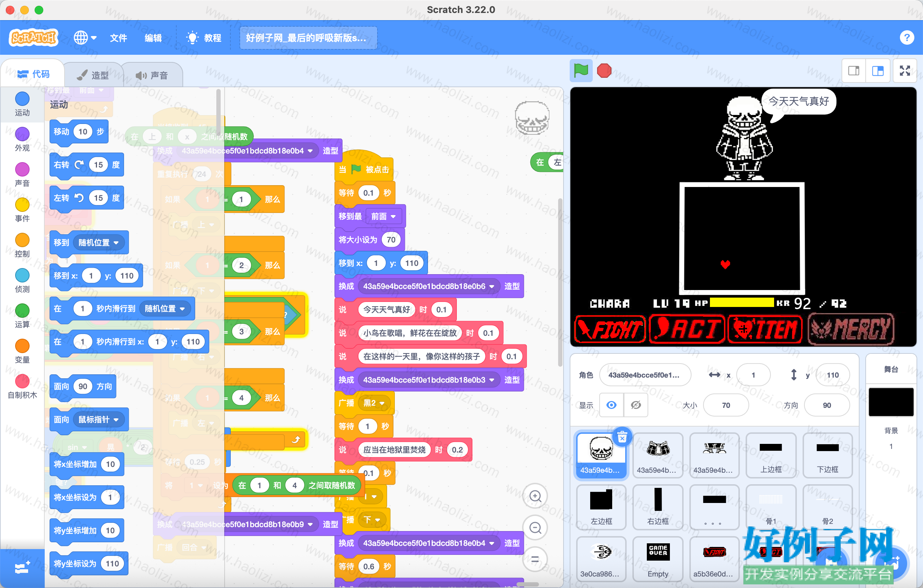Switch to the 造型 costumes tab

(x=93, y=75)
